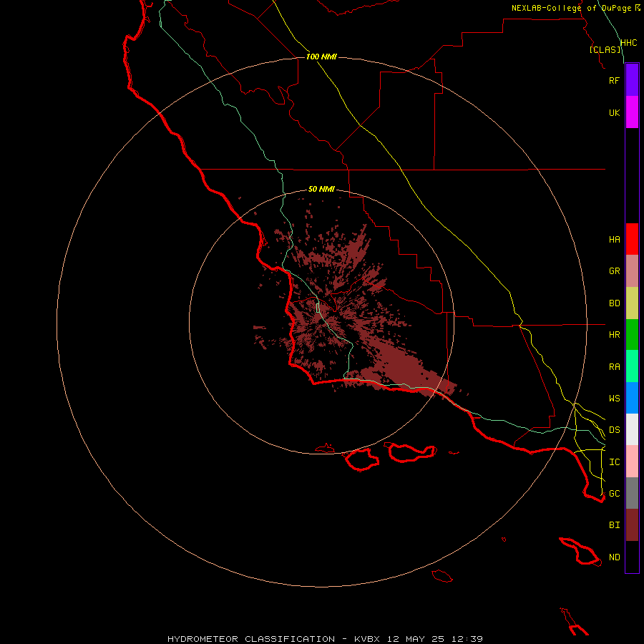Click the GR salmon legend swatch

point(632,271)
